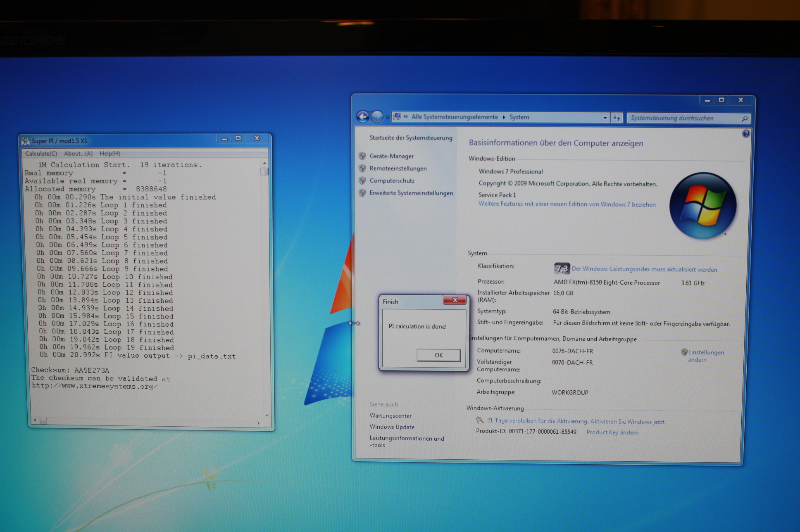Open Remoteeinstellungen in the sidebar
The height and width of the screenshot is (532, 800).
(x=398, y=169)
